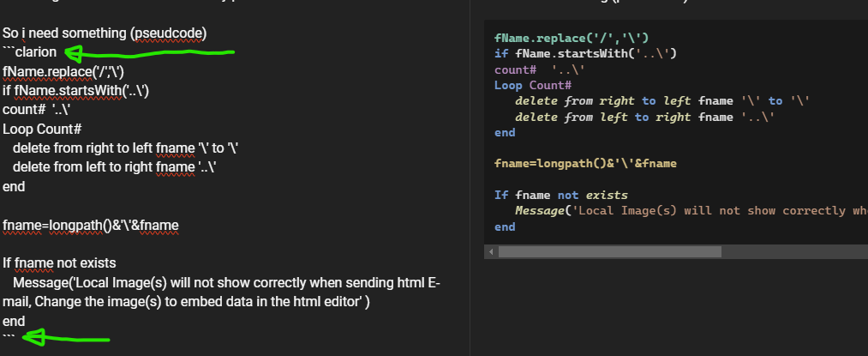Click the 'Loop Count#' line in editor

coord(42,129)
